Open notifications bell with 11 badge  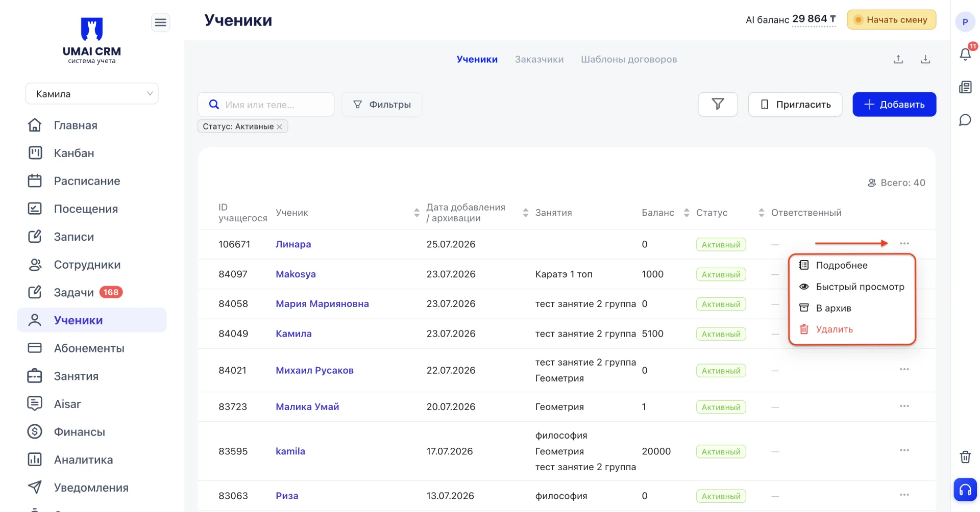click(x=965, y=53)
